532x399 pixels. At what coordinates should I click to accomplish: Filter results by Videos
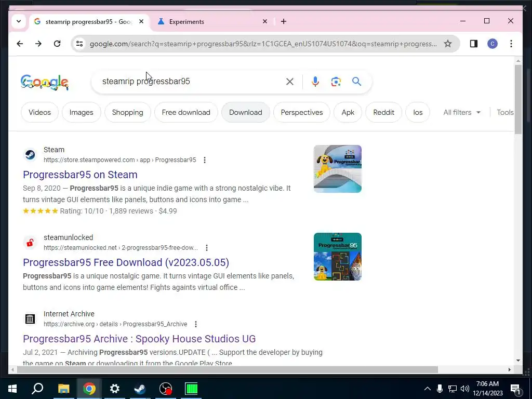[x=39, y=112]
